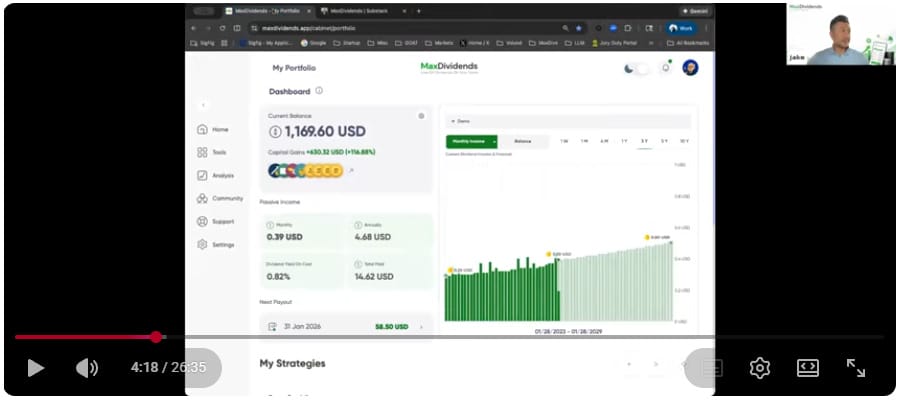Click the My Strategies heading
Screen dimensions: 902x401
[x=292, y=364]
